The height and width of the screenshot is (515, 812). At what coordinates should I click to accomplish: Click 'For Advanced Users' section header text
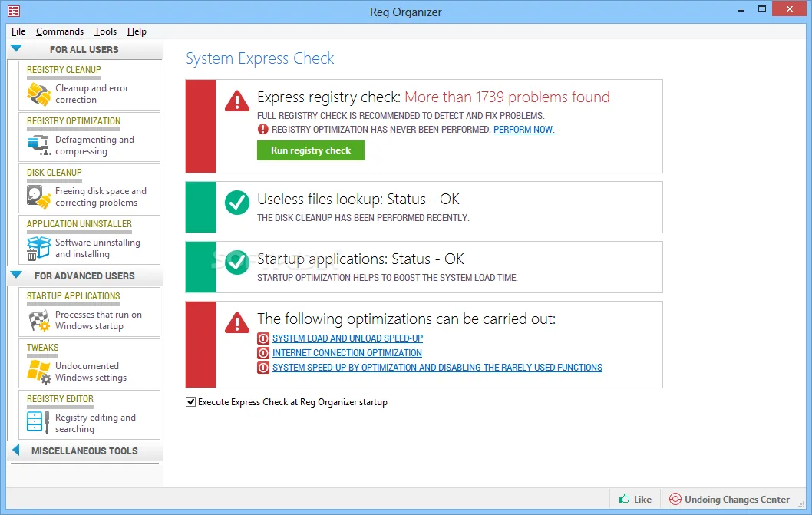pos(84,276)
